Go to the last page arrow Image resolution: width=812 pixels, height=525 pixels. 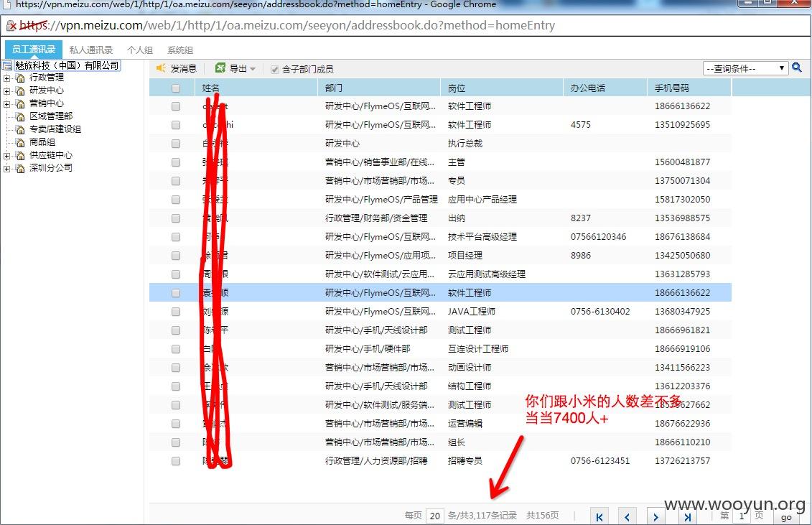(x=687, y=516)
